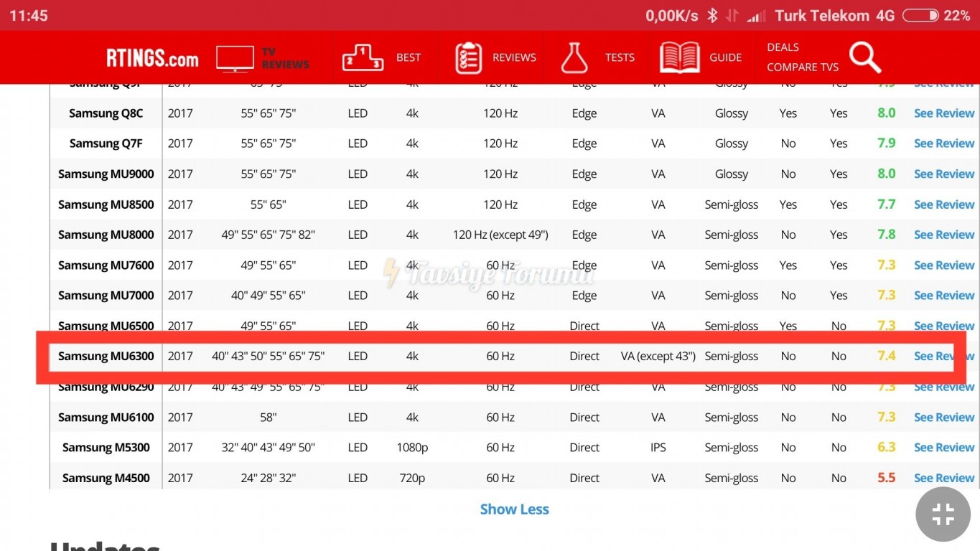
Task: Click the 8.0 score in Q8C row
Action: click(x=887, y=113)
